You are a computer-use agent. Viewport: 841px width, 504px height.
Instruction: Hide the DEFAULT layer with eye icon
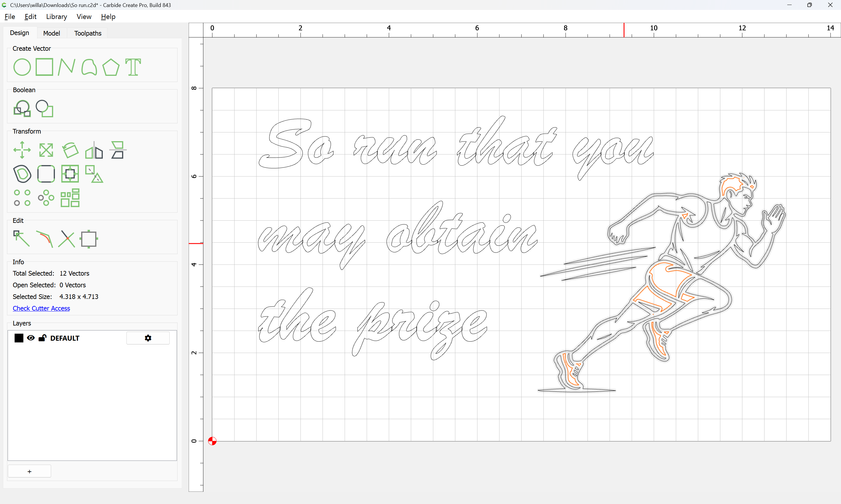point(31,338)
